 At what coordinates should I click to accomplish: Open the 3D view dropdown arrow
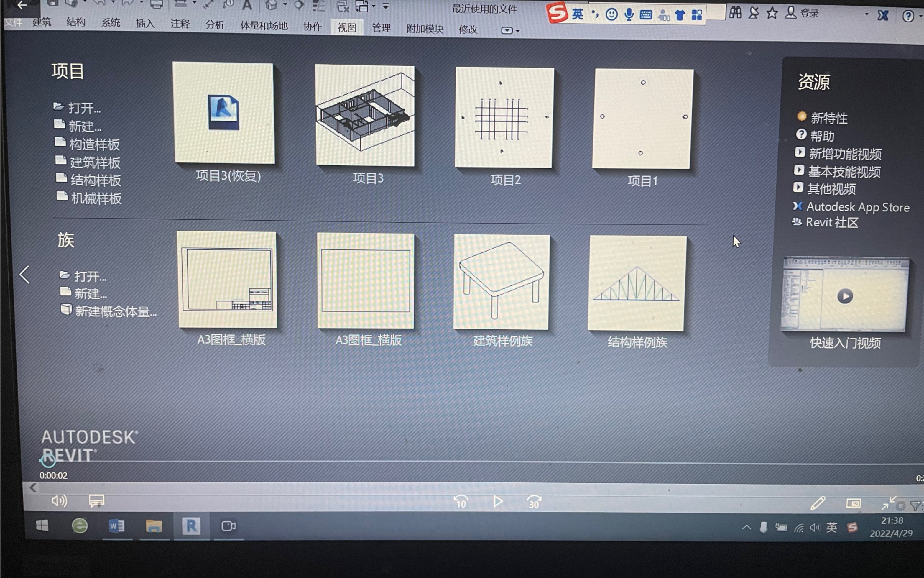click(285, 5)
